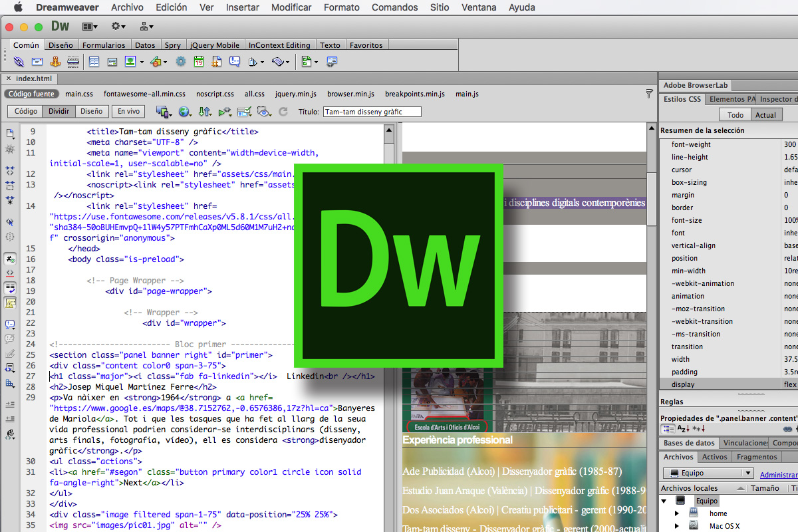
Task: Open Extend Dreamweaver gear dropdown
Action: coord(119,27)
